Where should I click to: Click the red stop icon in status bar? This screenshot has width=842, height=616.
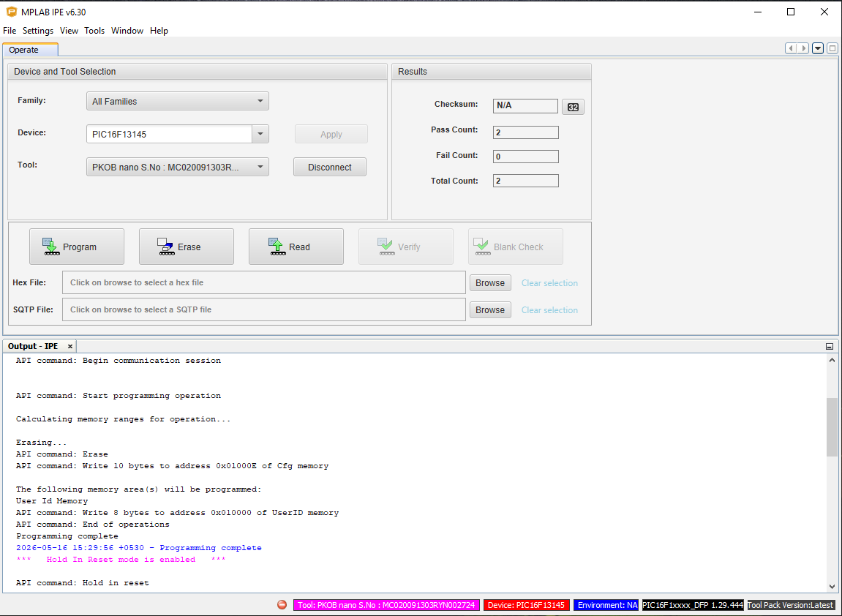[x=282, y=605]
